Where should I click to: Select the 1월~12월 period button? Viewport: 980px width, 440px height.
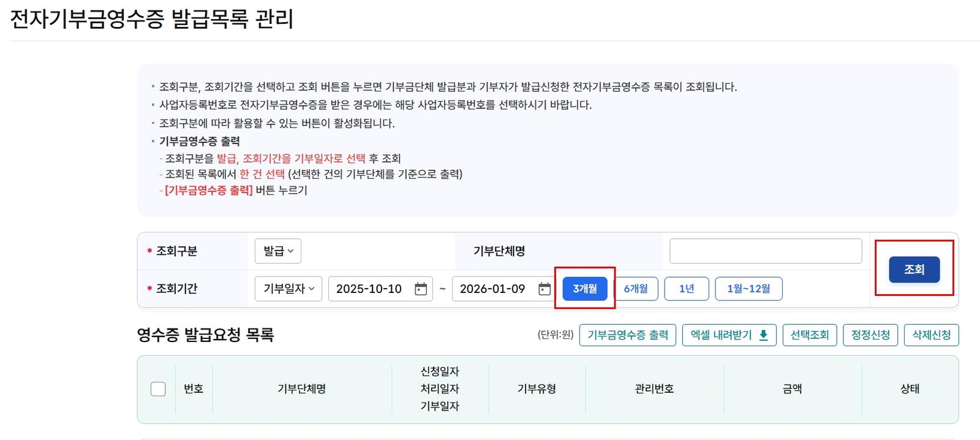click(x=748, y=289)
